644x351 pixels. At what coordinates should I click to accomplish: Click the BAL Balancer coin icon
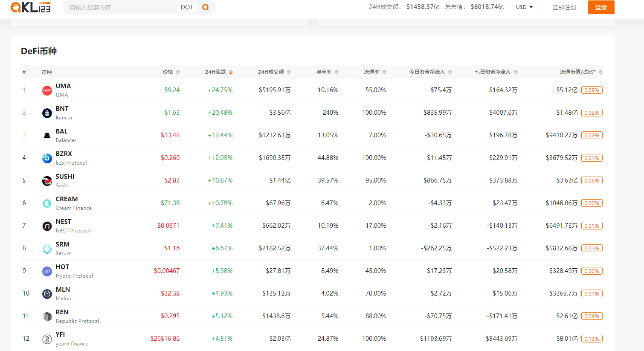[47, 135]
